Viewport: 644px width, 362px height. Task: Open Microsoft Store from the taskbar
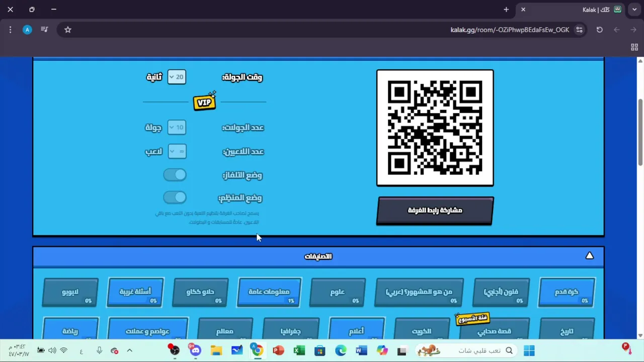(x=320, y=350)
